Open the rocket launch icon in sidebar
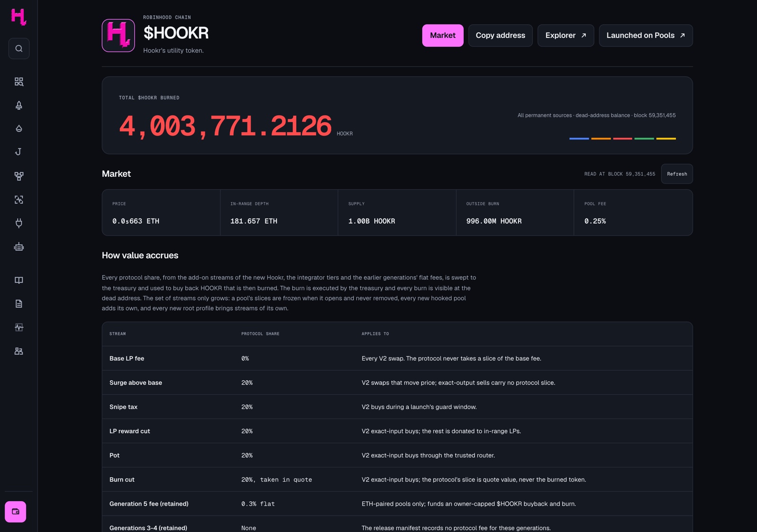Screen dimensions: 757x532 pos(19,105)
